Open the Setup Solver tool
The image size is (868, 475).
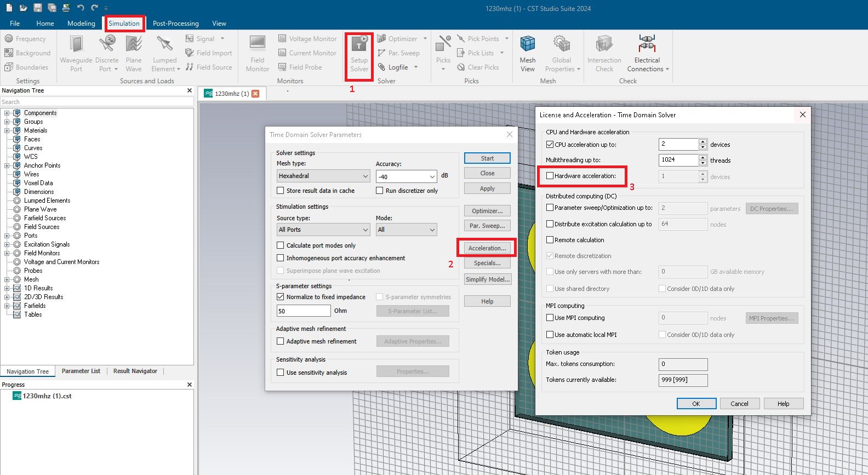tap(359, 54)
